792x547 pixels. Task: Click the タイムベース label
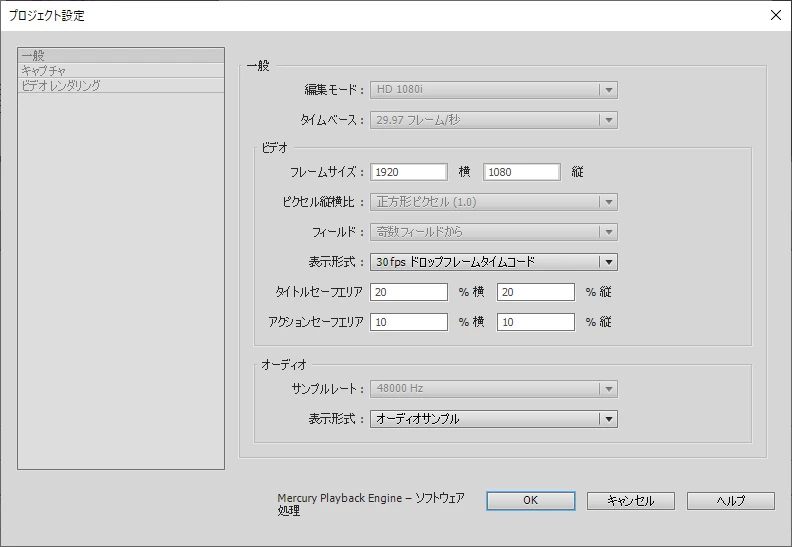click(x=332, y=120)
